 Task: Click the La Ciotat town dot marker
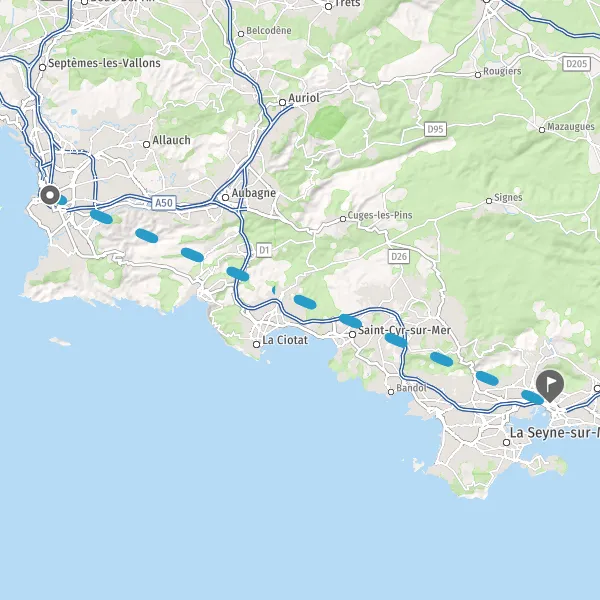[x=257, y=344]
